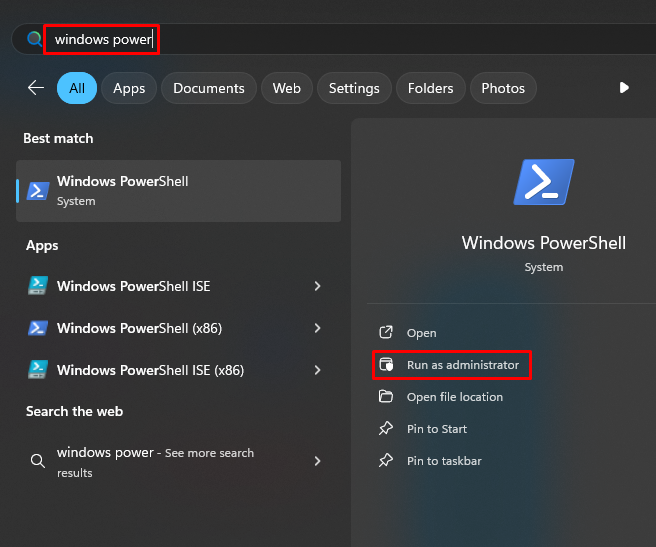Image resolution: width=656 pixels, height=547 pixels.
Task: Click the Open file location folder icon
Action: tap(386, 396)
